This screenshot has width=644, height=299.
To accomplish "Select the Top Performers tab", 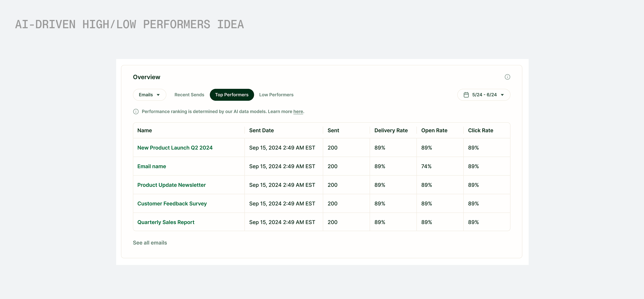I will click(232, 95).
